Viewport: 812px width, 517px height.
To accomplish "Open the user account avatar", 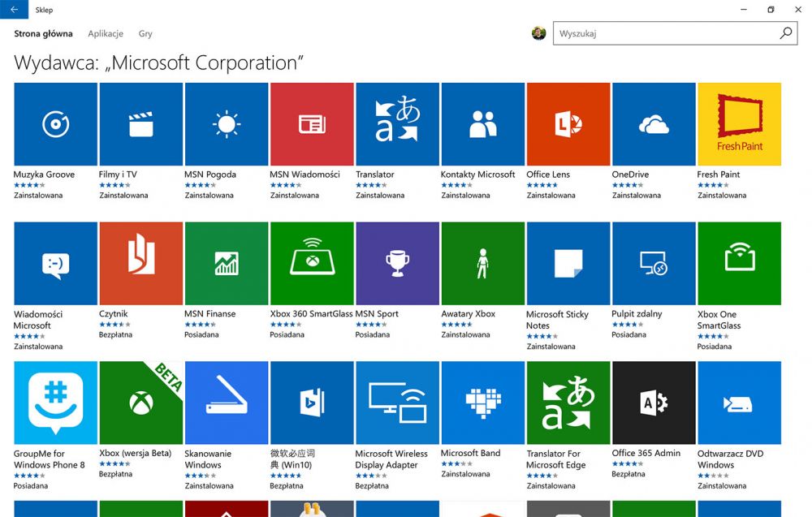I will [538, 33].
